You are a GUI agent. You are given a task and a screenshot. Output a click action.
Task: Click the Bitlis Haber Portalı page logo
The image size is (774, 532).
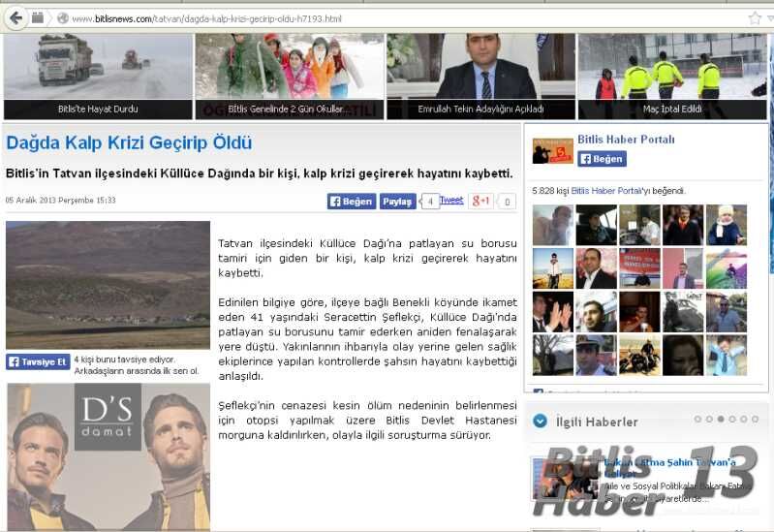552,150
